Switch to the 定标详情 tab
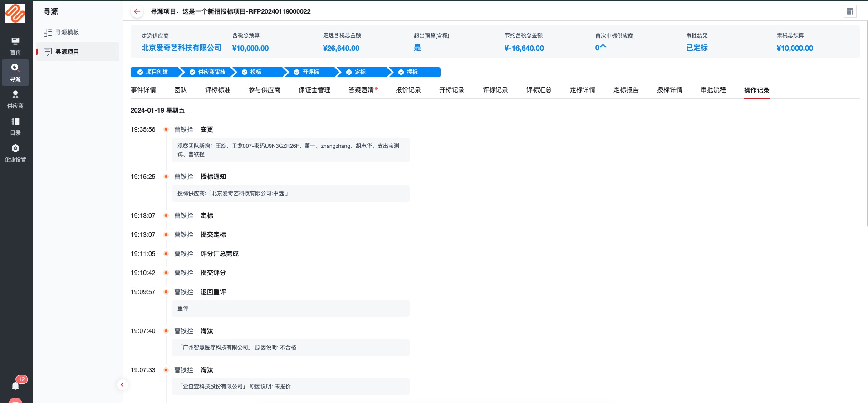 [583, 90]
